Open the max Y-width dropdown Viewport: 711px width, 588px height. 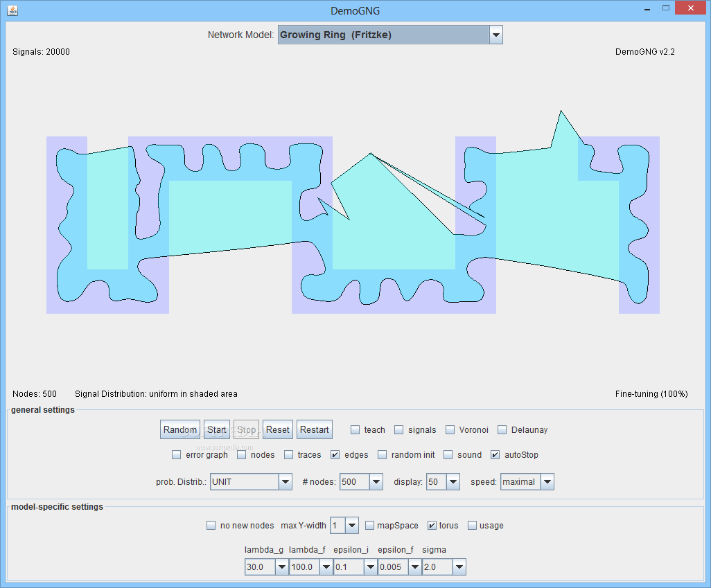coord(344,526)
